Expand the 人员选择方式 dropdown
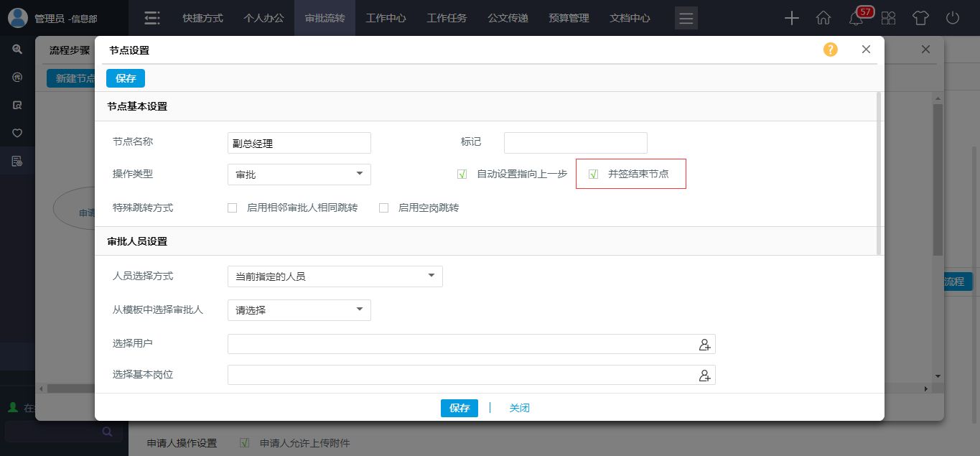Image resolution: width=980 pixels, height=456 pixels. 335,276
